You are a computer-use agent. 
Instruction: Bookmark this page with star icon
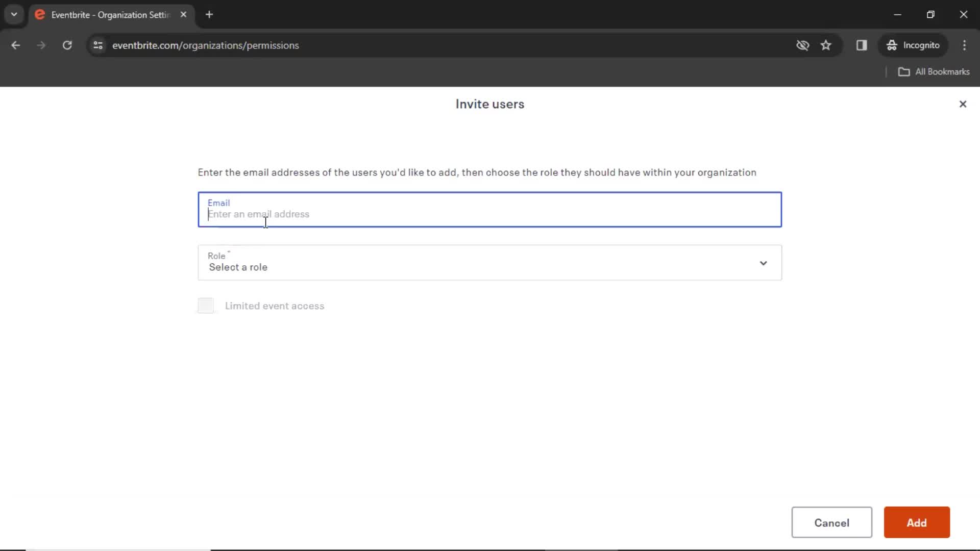coord(826,45)
